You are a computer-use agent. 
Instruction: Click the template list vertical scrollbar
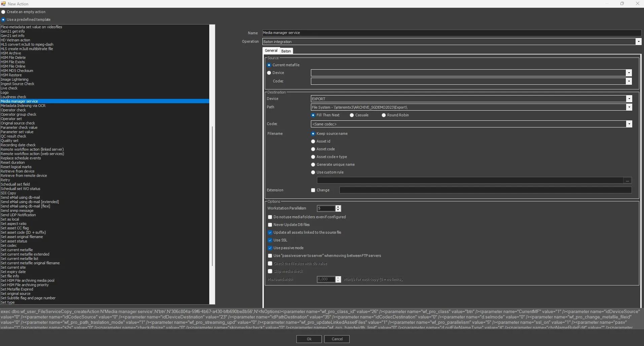pyautogui.click(x=212, y=196)
